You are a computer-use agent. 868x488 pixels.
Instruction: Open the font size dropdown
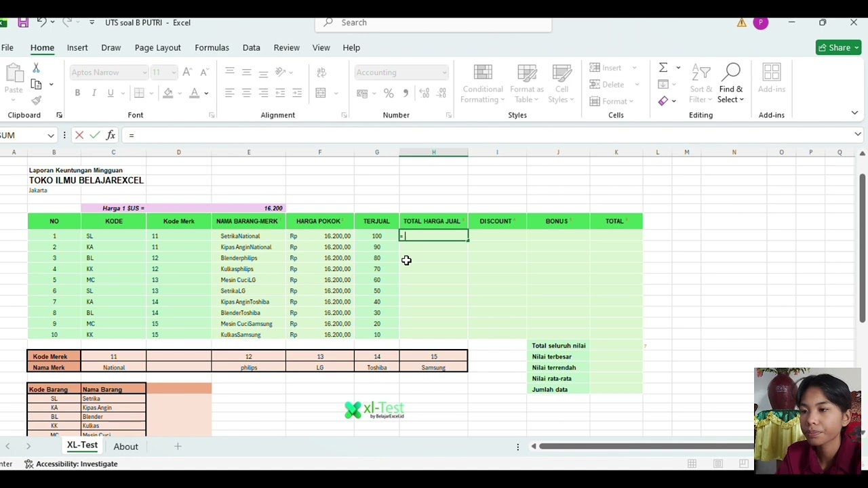point(174,73)
